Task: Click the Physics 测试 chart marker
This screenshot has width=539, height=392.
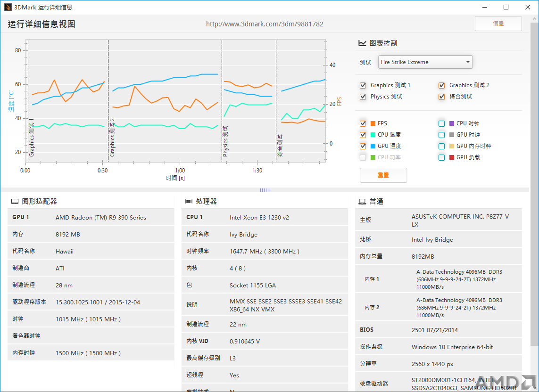Action: (x=225, y=141)
